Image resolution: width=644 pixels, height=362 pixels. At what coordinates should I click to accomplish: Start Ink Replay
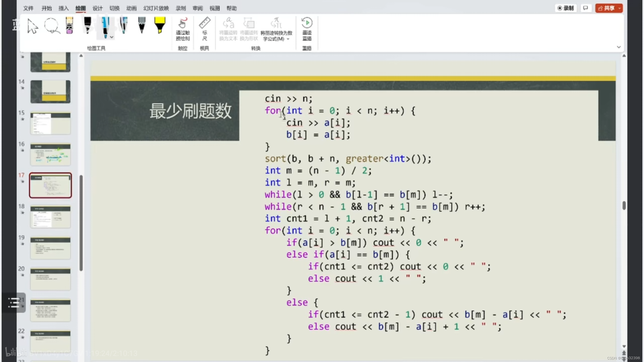coord(307,29)
